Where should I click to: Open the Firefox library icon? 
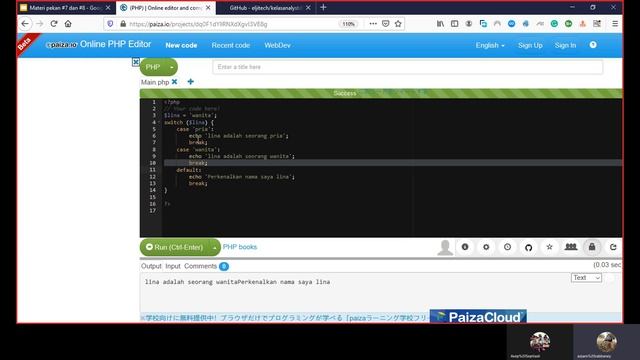pyautogui.click(x=440, y=24)
